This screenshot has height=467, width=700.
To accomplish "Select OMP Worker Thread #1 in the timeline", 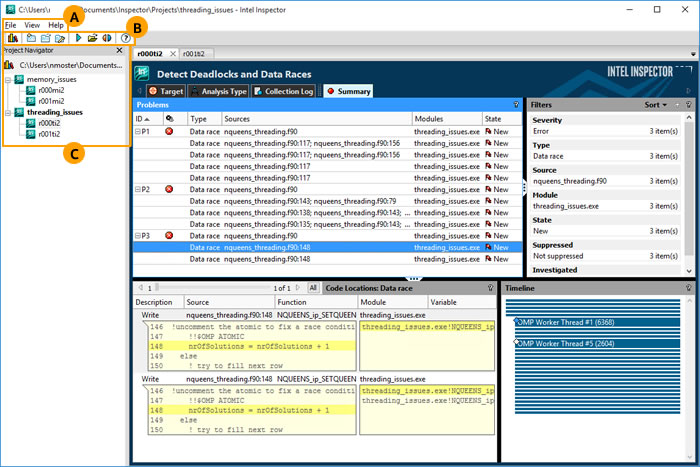I will pos(564,322).
